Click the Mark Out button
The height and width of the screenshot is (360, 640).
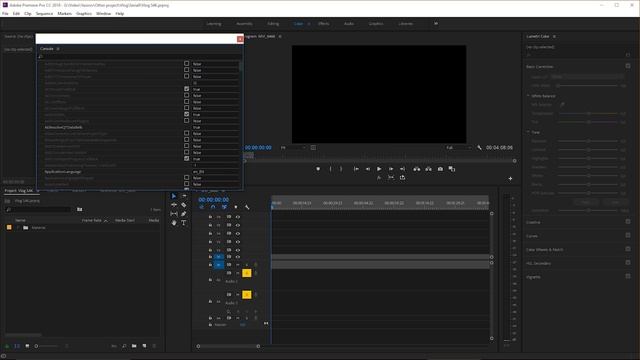[341, 169]
